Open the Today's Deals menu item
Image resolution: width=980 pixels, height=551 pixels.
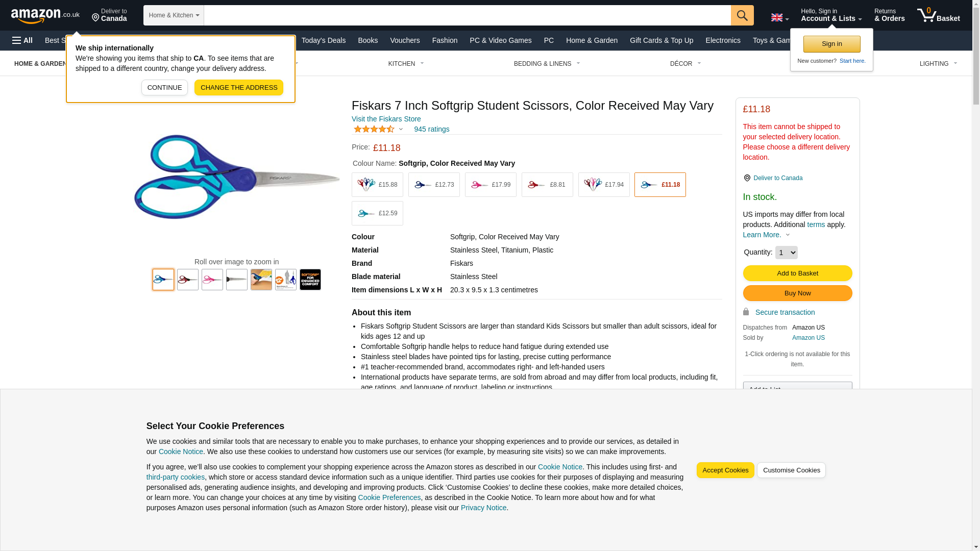pyautogui.click(x=323, y=40)
